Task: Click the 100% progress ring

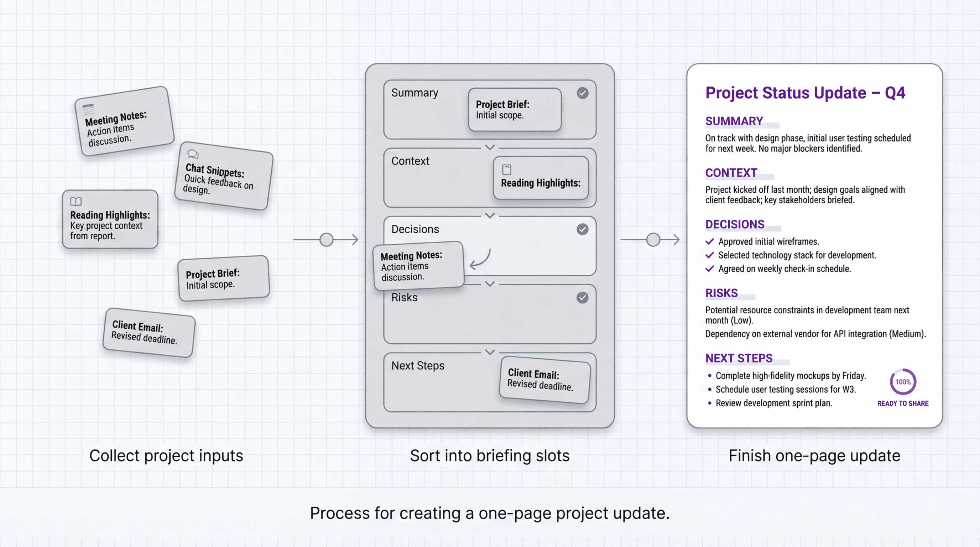Action: pos(903,381)
